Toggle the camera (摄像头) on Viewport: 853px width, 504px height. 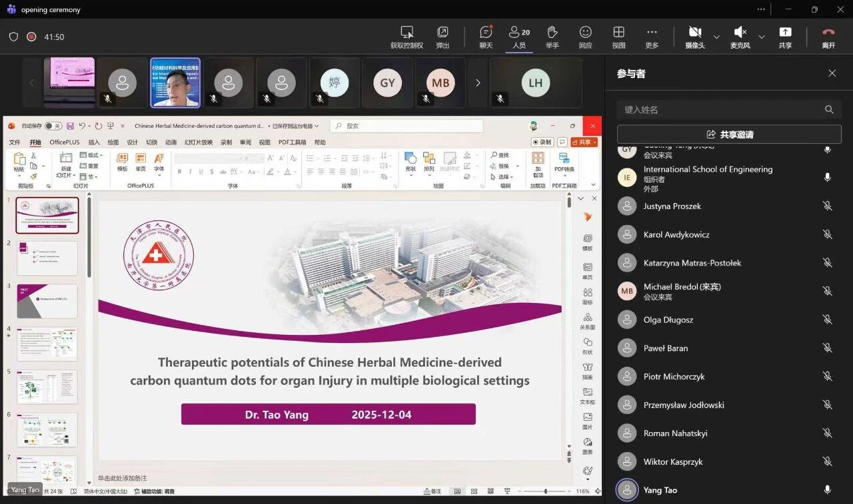[694, 37]
